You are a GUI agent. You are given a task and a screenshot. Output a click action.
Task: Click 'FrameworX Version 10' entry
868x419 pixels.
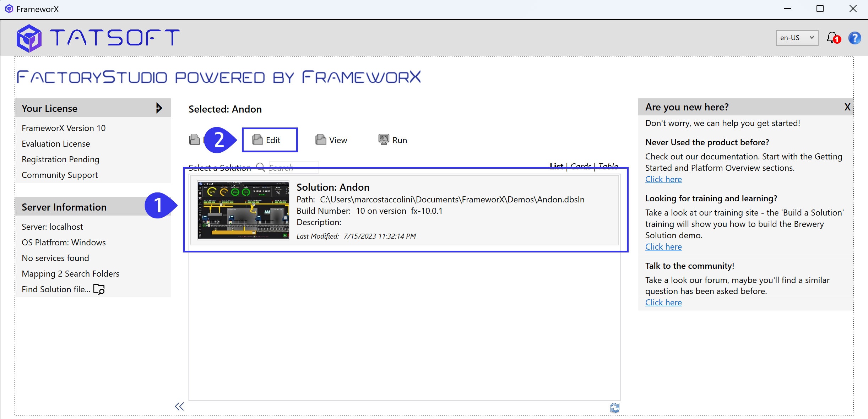click(64, 128)
